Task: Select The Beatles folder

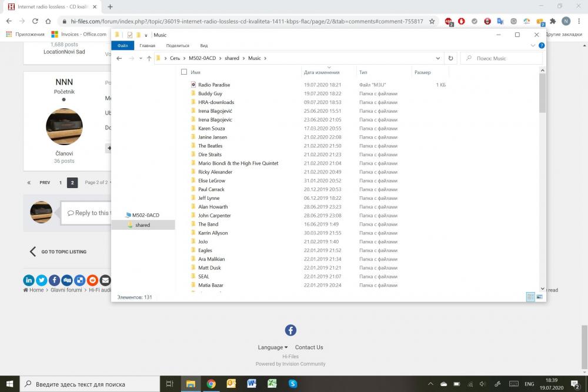Action: 210,146
